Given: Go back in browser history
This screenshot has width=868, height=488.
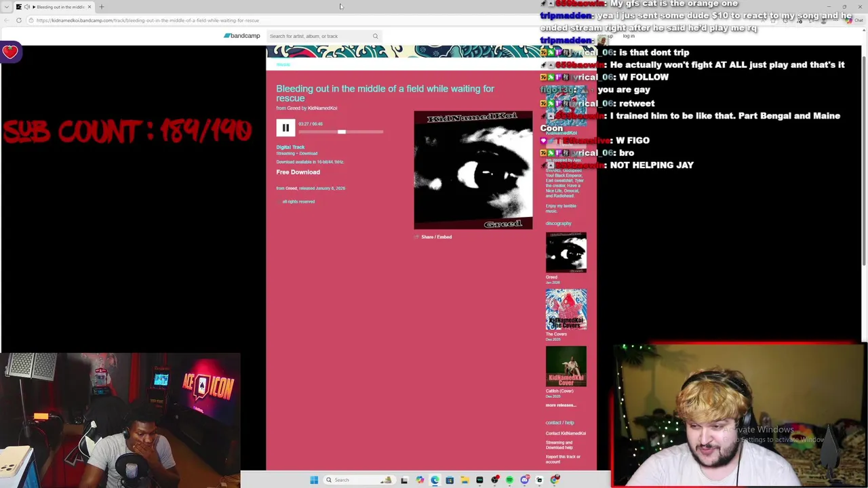Looking at the screenshot, I should [6, 20].
